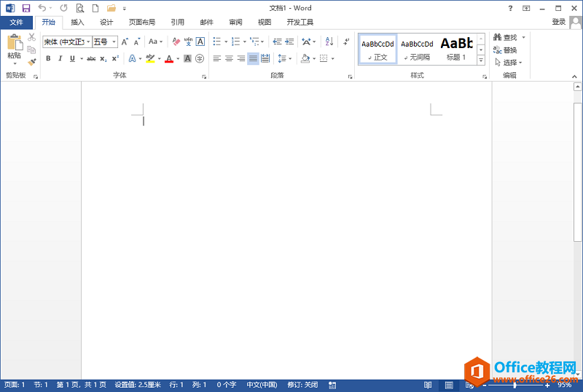Switch to the 插入 ribbon tab

[77, 22]
